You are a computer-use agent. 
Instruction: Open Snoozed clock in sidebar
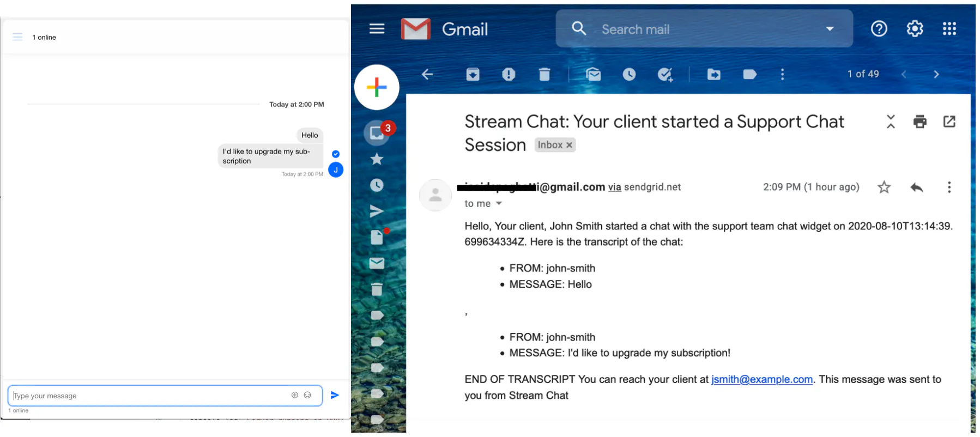[x=377, y=185]
